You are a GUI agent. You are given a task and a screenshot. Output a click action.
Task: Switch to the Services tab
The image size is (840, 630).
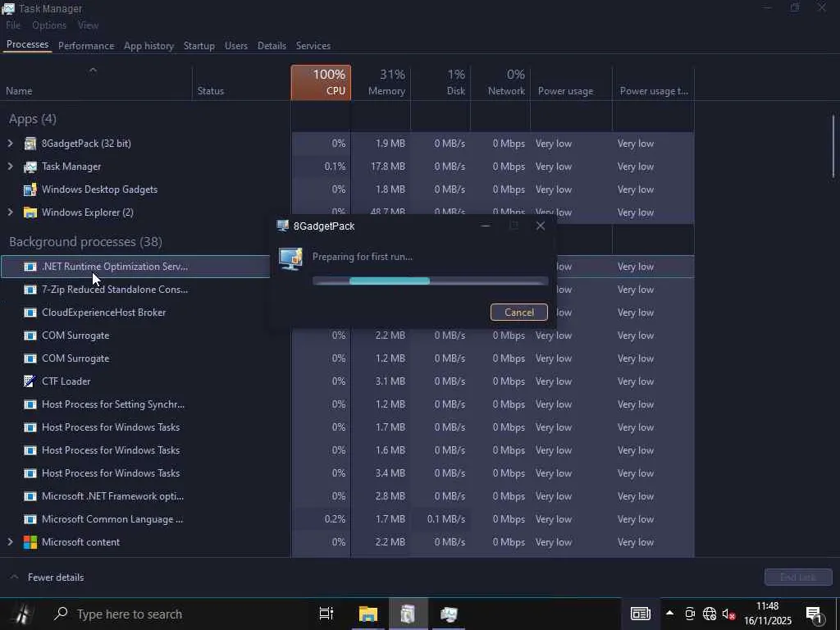pyautogui.click(x=313, y=46)
